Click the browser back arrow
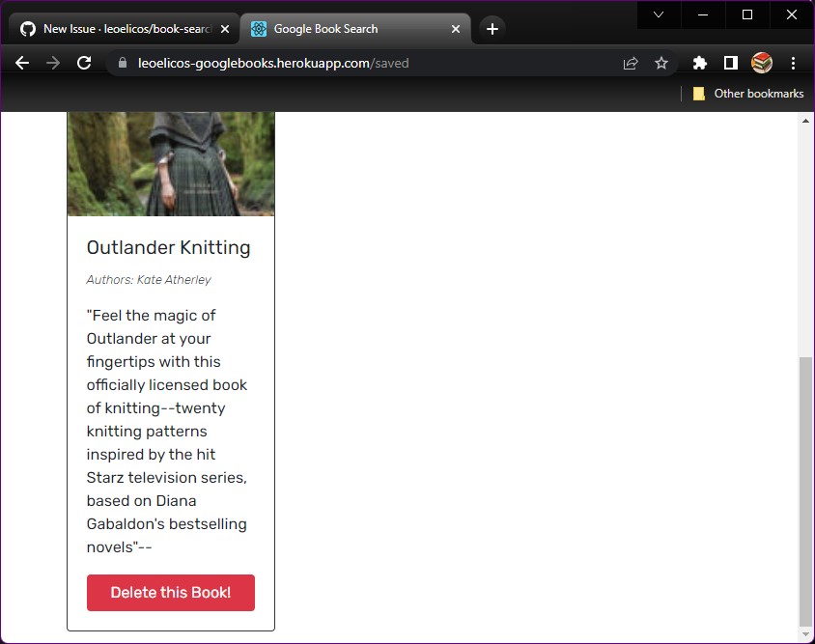815x644 pixels. (22, 63)
